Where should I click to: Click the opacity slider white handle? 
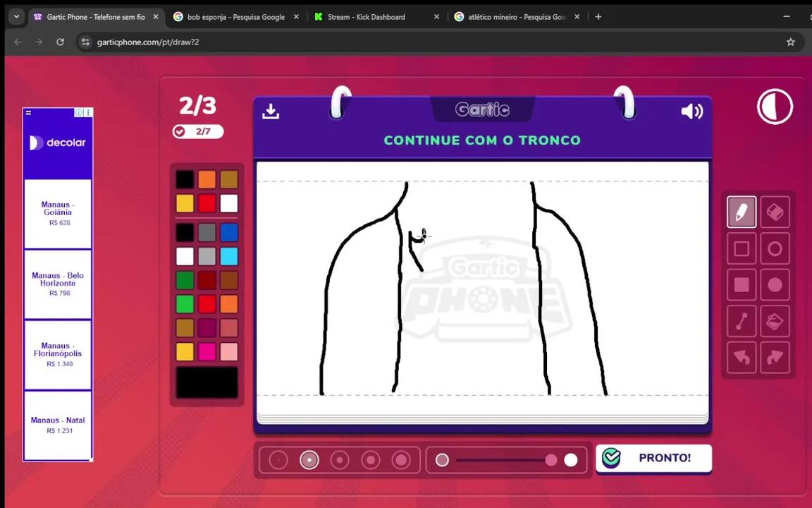click(571, 460)
